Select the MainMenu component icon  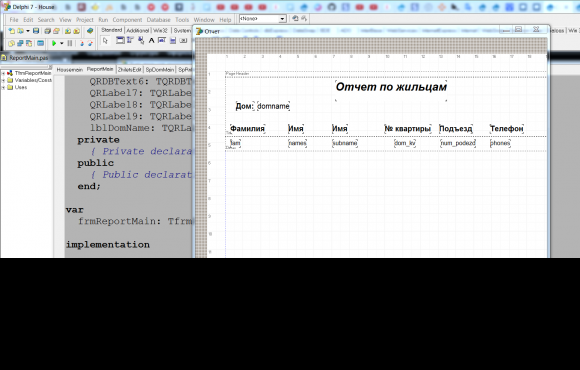[x=130, y=40]
